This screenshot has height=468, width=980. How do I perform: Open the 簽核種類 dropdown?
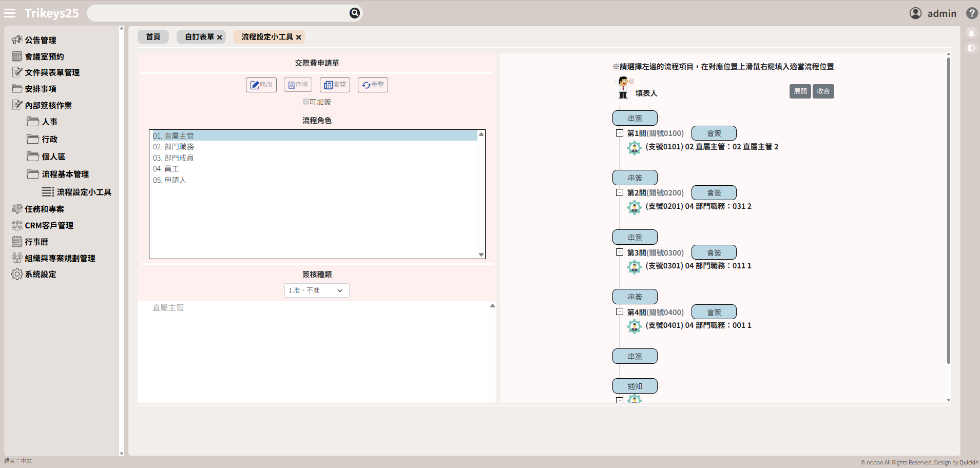point(317,290)
